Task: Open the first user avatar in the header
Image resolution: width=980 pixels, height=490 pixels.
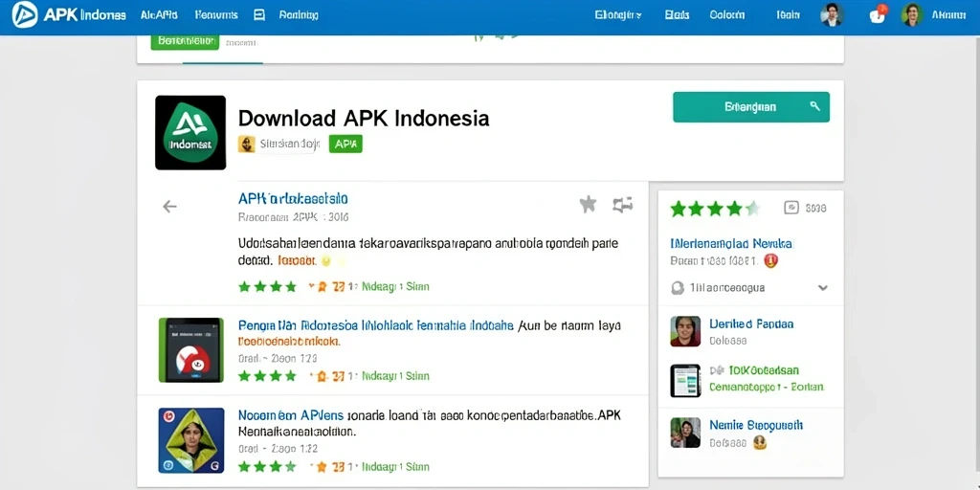Action: tap(832, 15)
